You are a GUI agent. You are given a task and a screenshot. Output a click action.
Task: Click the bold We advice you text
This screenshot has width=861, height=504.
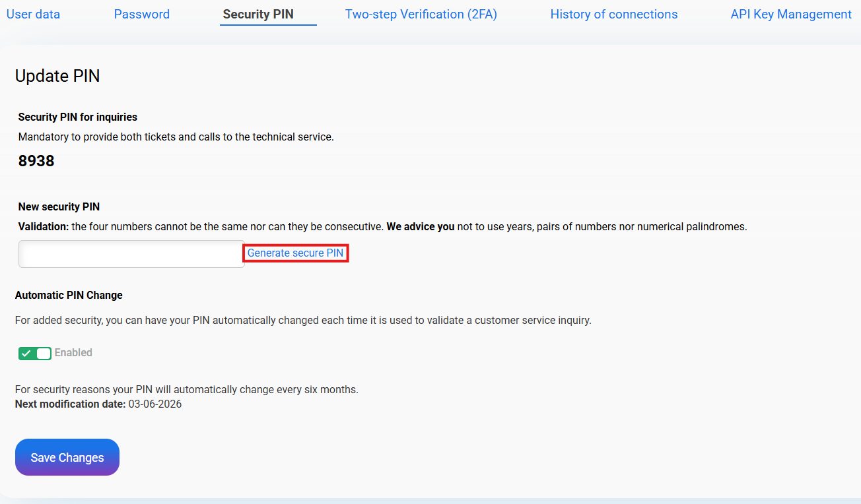420,226
